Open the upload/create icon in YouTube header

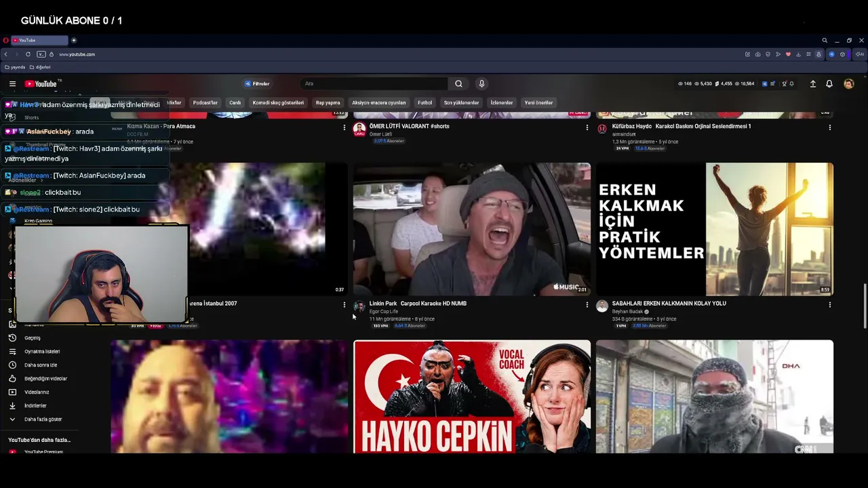point(812,84)
